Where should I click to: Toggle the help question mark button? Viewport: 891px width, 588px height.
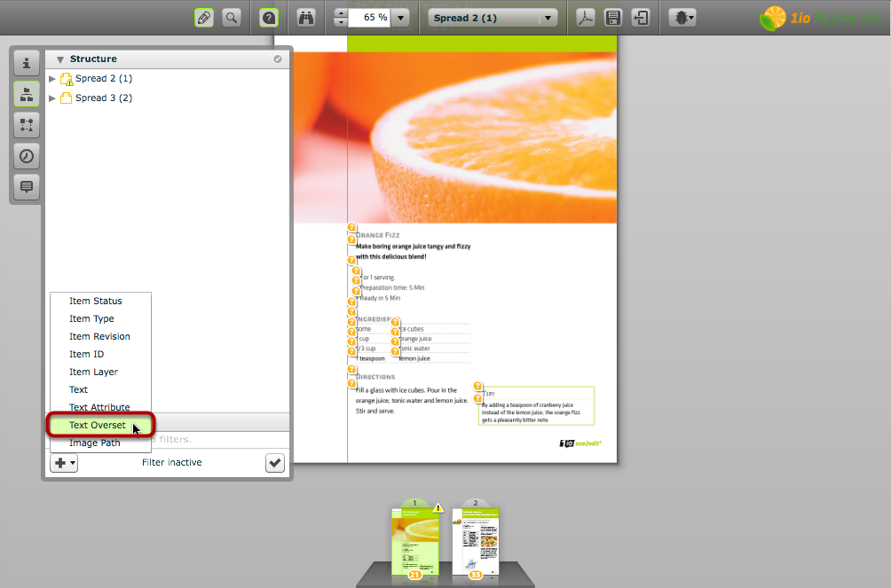269,17
